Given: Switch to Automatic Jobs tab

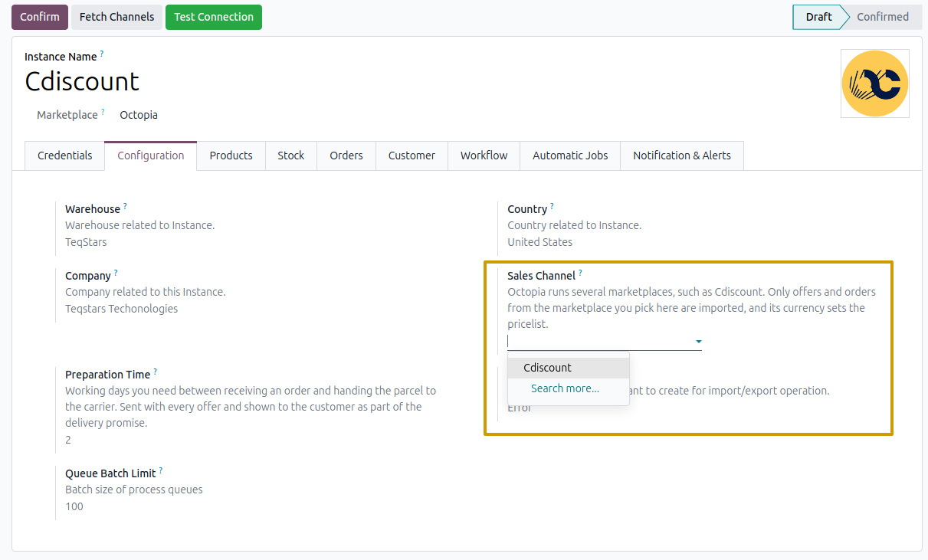Looking at the screenshot, I should coord(570,156).
